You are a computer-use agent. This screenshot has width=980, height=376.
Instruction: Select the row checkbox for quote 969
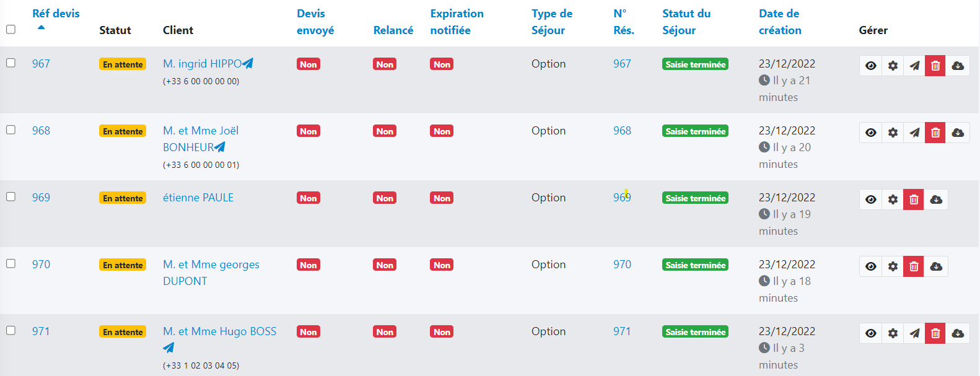[x=11, y=196]
